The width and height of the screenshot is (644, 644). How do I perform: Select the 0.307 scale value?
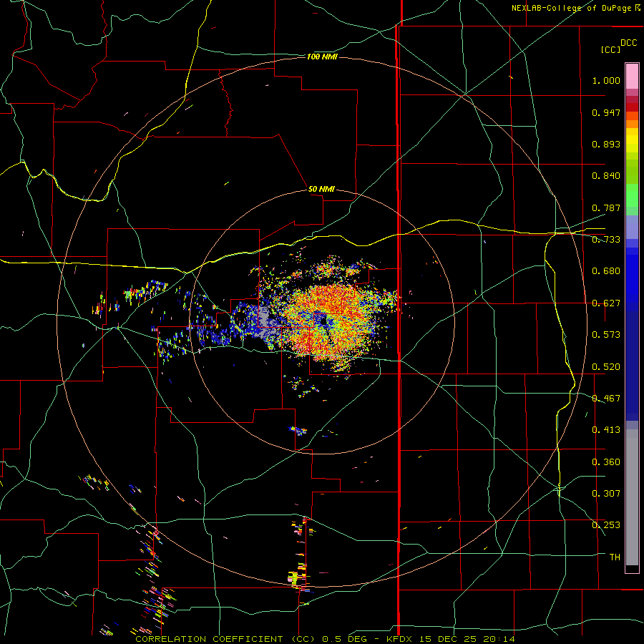coord(606,494)
